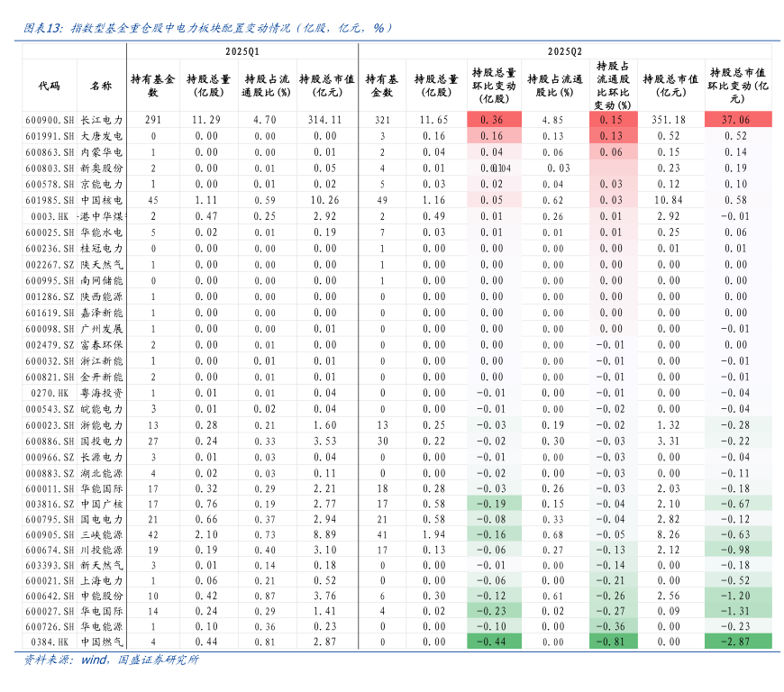Select stock code "600905.SH"
Viewport: 784px width, 692px height.
(50, 534)
